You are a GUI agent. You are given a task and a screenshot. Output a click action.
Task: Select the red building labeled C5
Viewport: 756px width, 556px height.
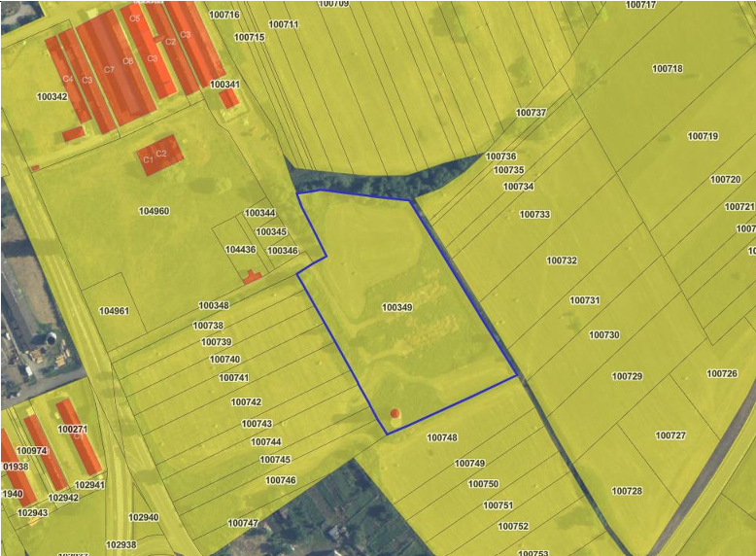point(134,18)
